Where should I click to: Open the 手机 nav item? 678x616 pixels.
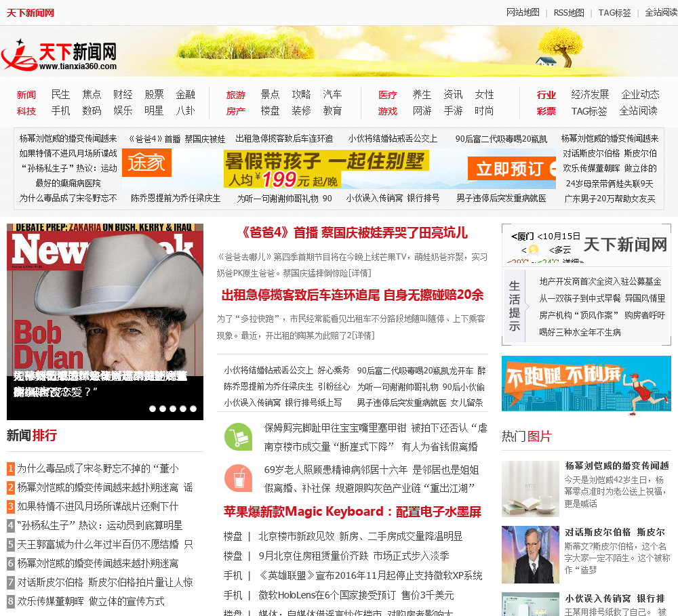60,110
